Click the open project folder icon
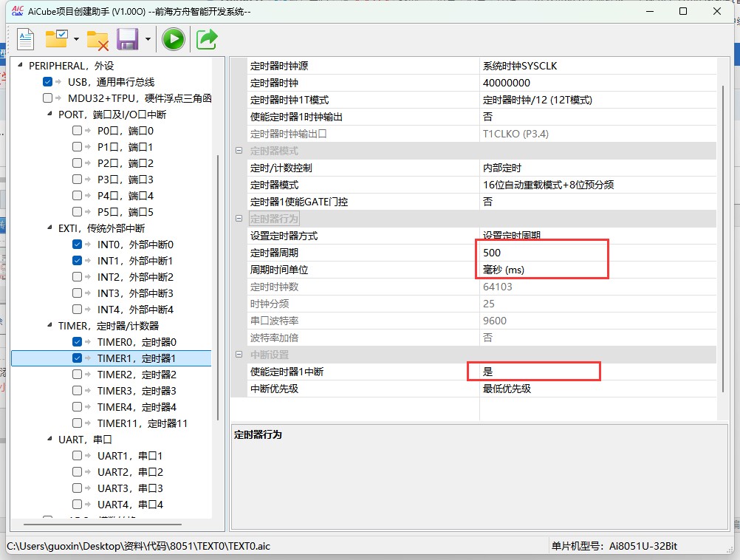Viewport: 740px width, 560px height. click(57, 39)
